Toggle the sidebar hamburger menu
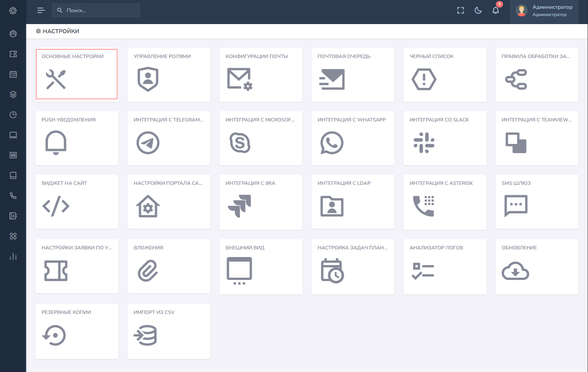588x372 pixels. (x=41, y=10)
